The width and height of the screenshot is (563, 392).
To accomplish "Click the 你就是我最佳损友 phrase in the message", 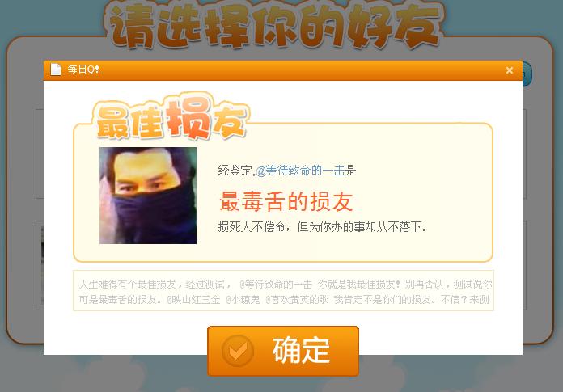I will click(358, 285).
